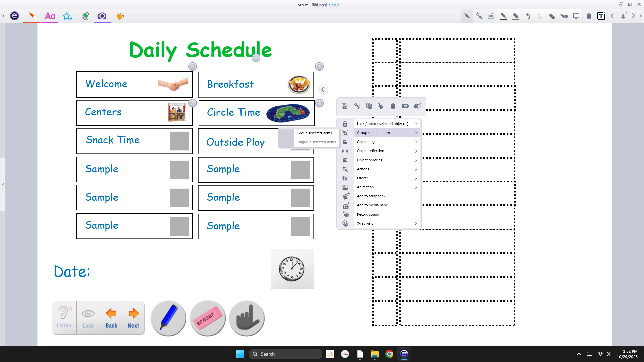The height and width of the screenshot is (362, 644).
Task: Expand the Actions submenu
Action: click(x=386, y=169)
